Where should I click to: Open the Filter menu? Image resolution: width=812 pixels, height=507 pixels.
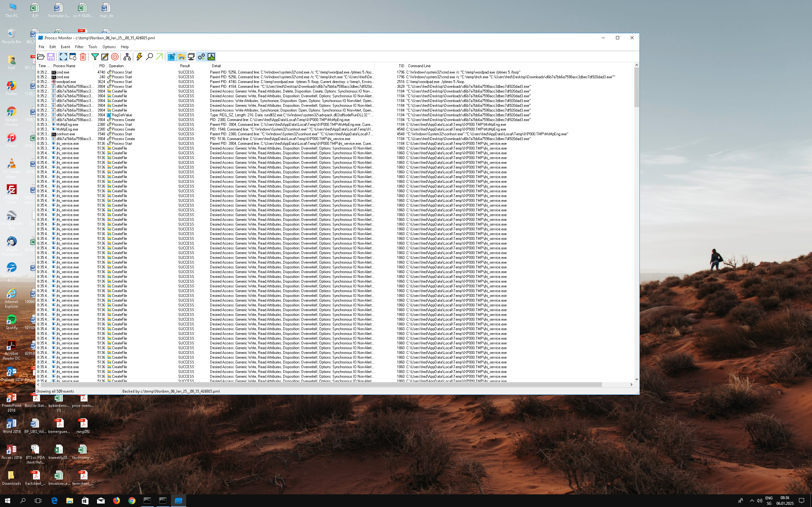click(x=79, y=47)
